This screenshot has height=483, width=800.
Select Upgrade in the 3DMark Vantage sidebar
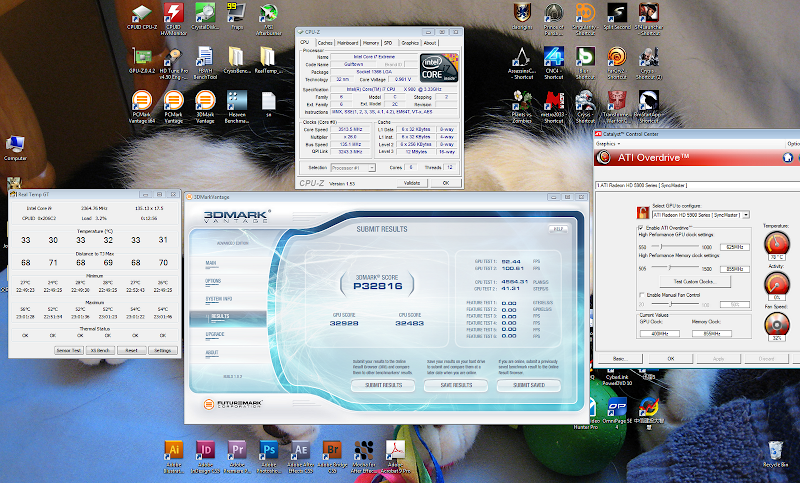tap(215, 335)
